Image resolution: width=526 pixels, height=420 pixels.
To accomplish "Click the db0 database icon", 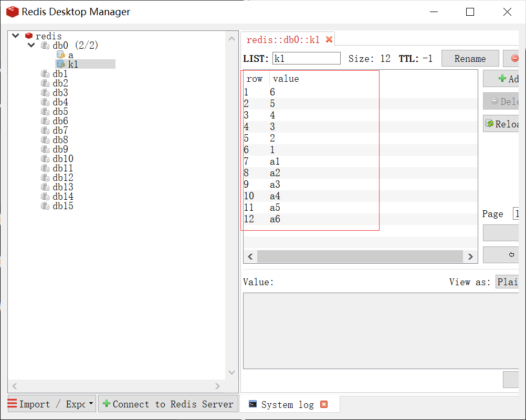I will point(45,45).
